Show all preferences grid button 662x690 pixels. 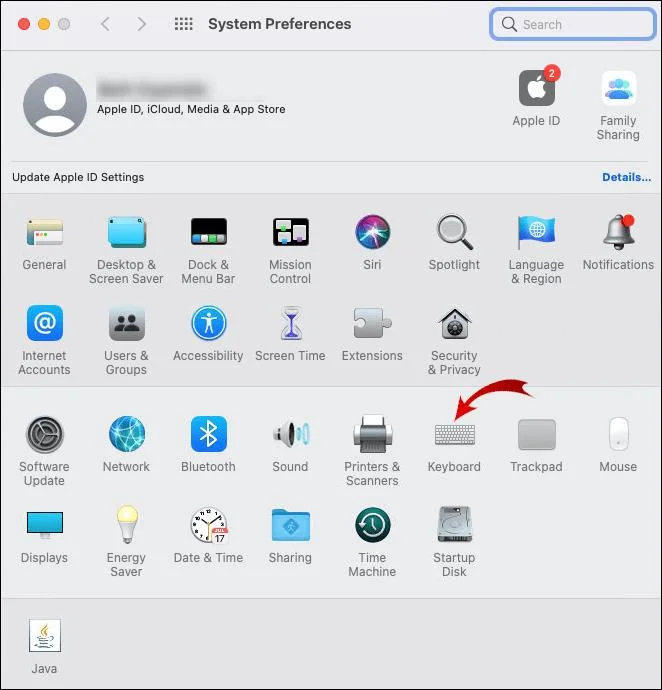184,24
